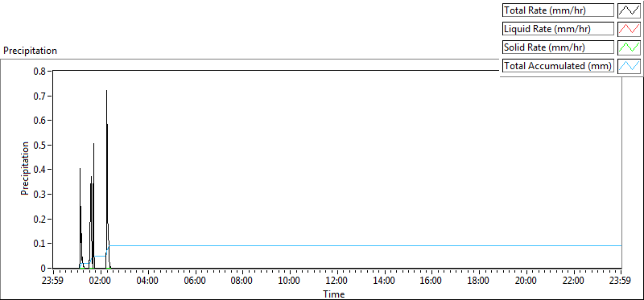Click the Precipitation graph caption above the plot

30,51
